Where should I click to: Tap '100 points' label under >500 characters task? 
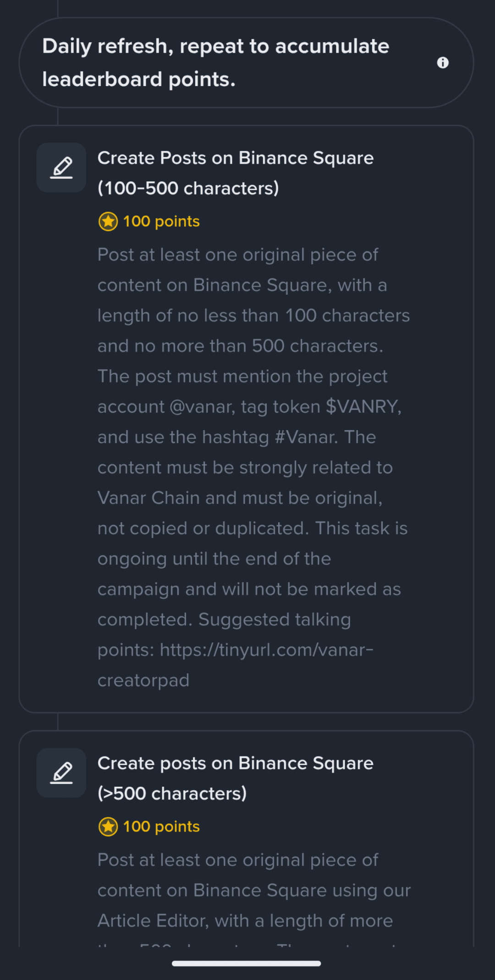[x=161, y=827]
